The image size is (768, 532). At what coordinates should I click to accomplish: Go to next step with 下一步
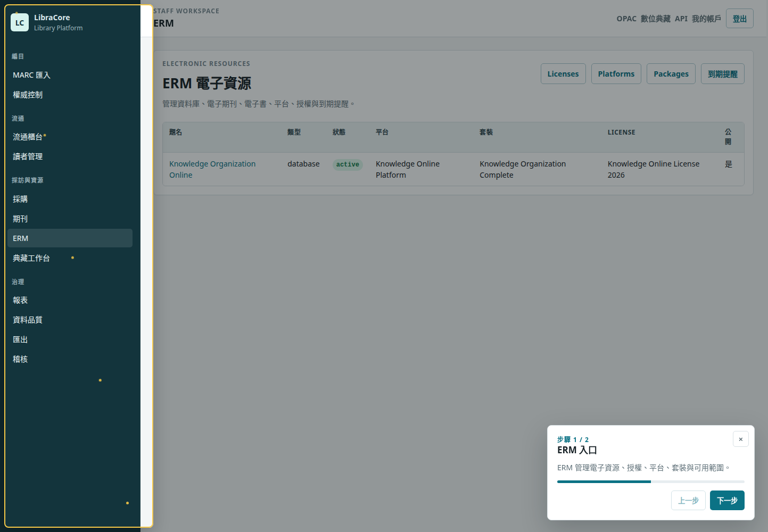(727, 500)
